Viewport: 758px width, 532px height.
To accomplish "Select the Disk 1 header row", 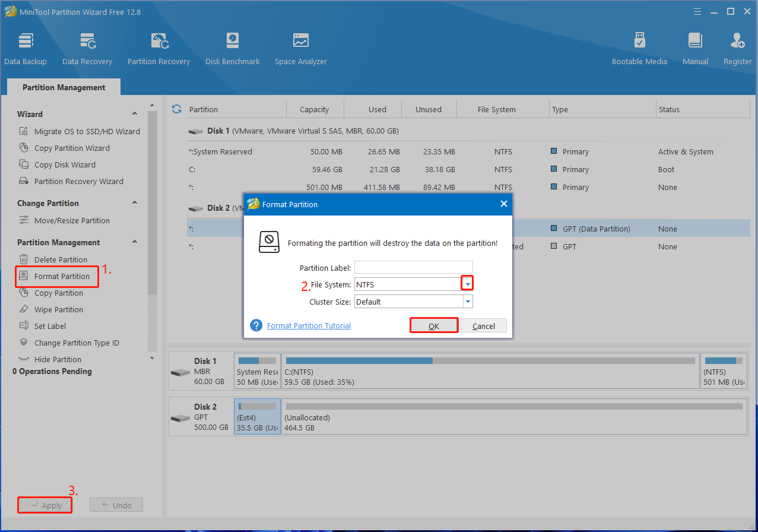I will [x=468, y=131].
